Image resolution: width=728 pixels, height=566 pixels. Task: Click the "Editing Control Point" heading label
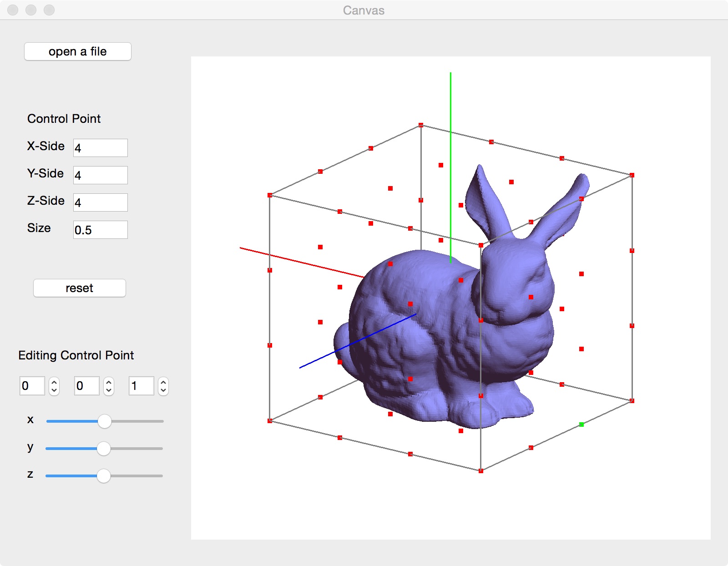point(76,355)
